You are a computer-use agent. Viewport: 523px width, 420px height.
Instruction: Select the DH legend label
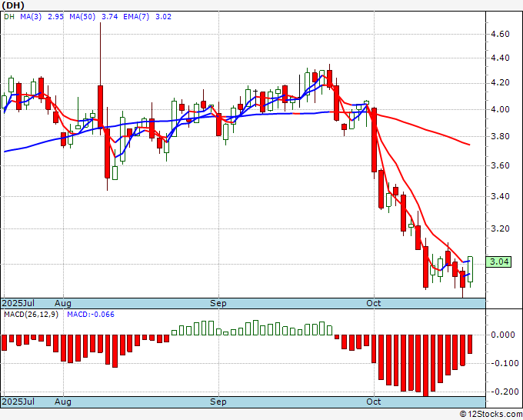[x=9, y=17]
